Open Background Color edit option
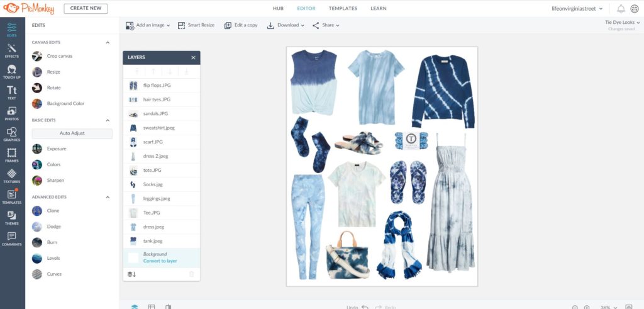The height and width of the screenshot is (309, 644). (65, 103)
